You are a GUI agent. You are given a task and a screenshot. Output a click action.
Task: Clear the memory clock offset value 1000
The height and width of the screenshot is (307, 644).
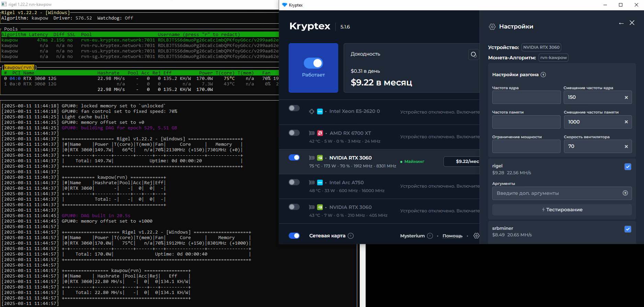pos(626,122)
